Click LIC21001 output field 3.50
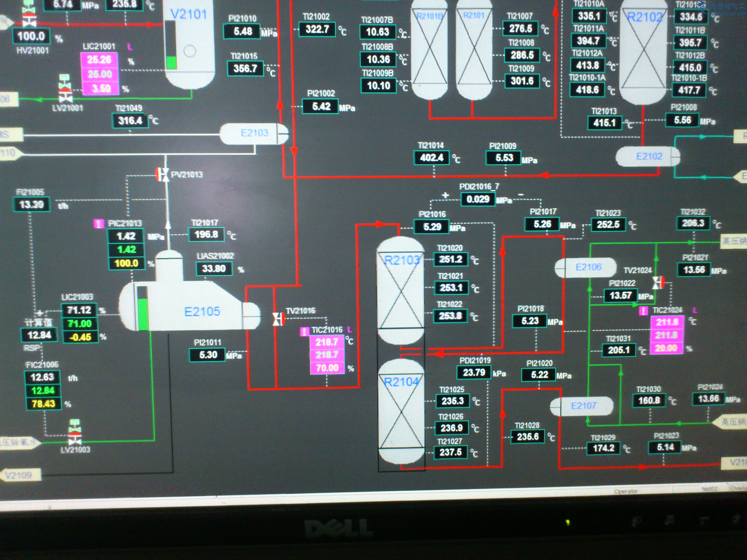Image resolution: width=747 pixels, height=560 pixels. coord(101,89)
